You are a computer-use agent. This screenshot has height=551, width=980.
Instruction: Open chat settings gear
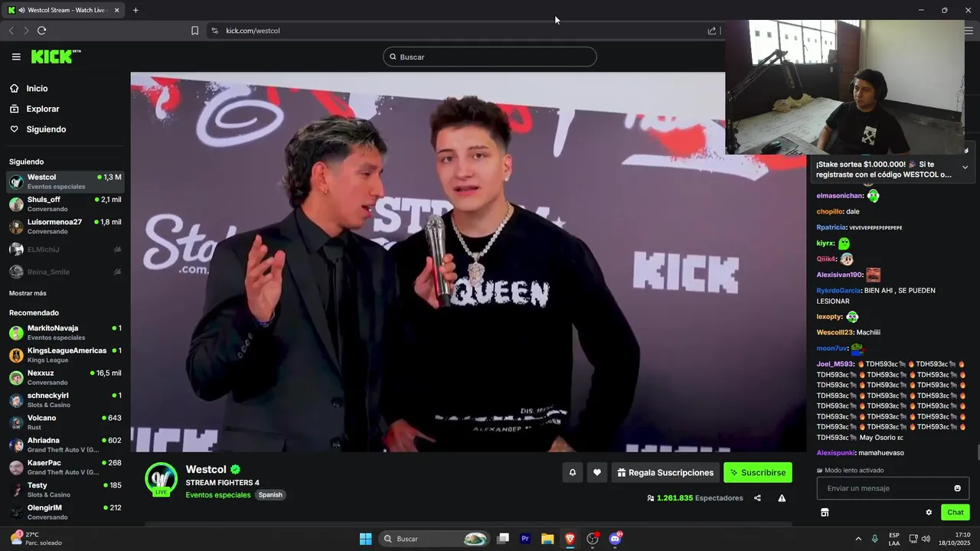(929, 513)
